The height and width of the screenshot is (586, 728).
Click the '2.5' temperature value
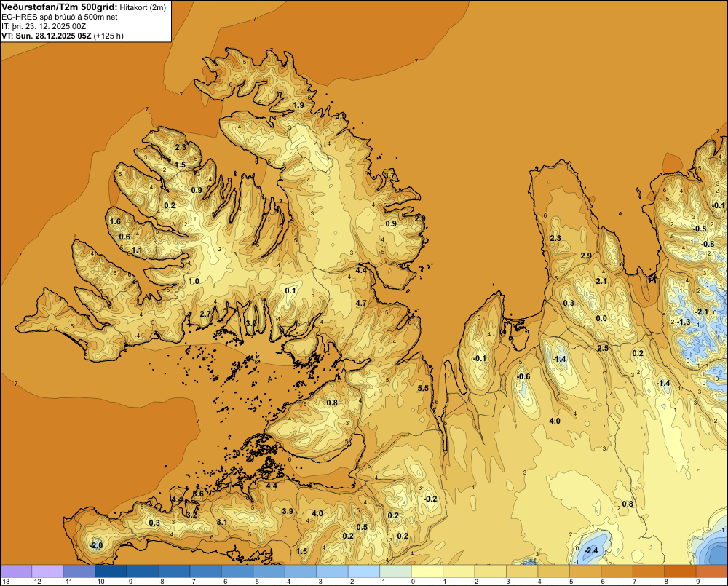point(603,348)
